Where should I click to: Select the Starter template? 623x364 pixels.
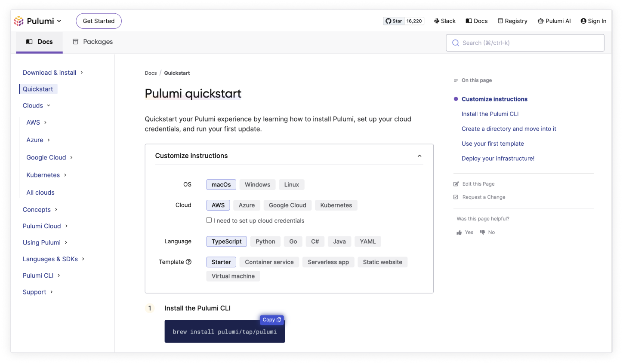click(221, 262)
